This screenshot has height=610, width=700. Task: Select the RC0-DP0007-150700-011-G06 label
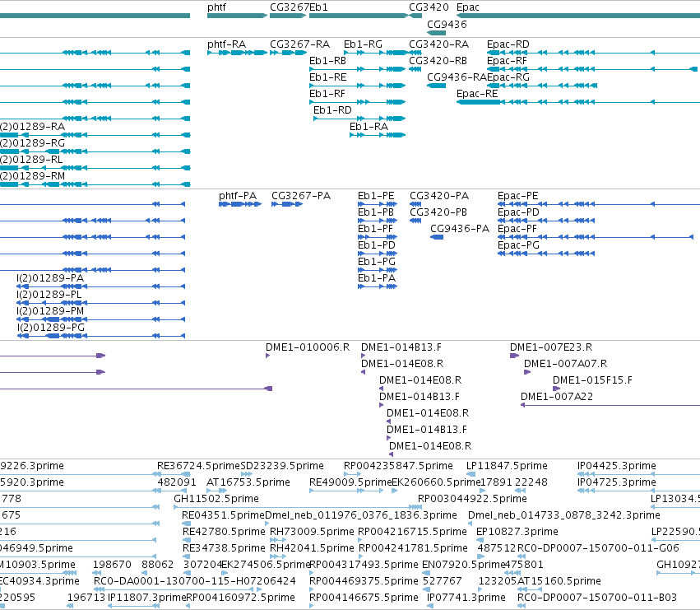(598, 548)
